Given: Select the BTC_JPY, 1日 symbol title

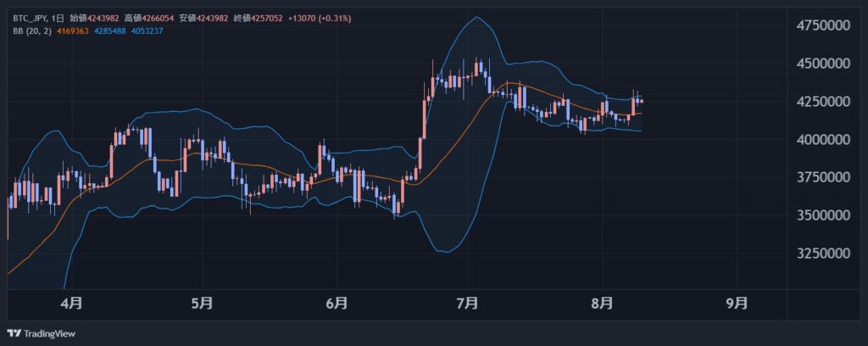Looking at the screenshot, I should [x=37, y=18].
